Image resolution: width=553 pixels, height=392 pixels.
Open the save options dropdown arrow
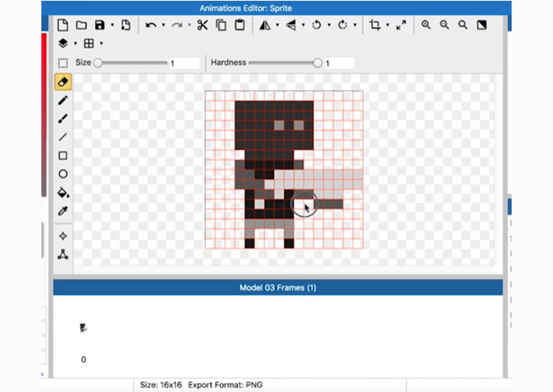pos(112,25)
